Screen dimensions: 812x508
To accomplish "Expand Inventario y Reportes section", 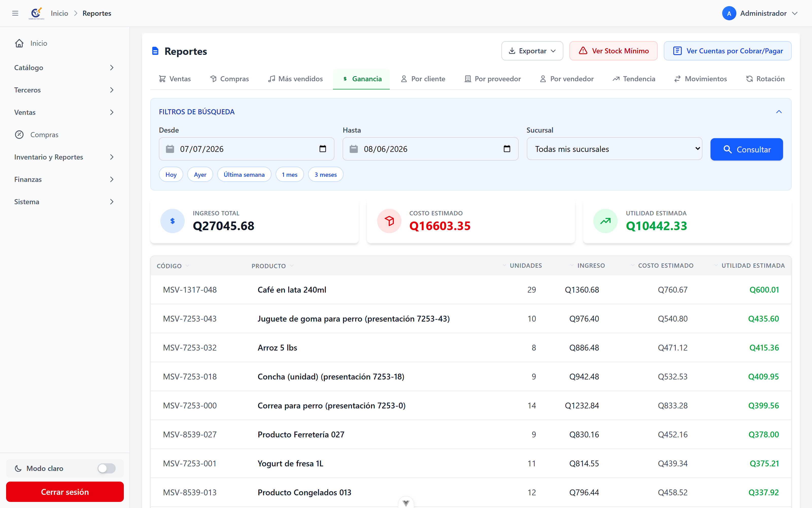I will 64,157.
